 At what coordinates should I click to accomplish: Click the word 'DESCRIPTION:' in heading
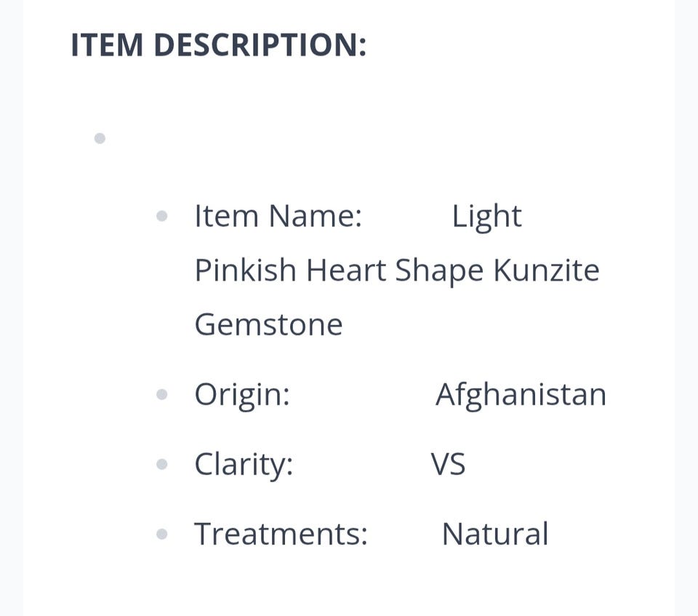click(260, 45)
